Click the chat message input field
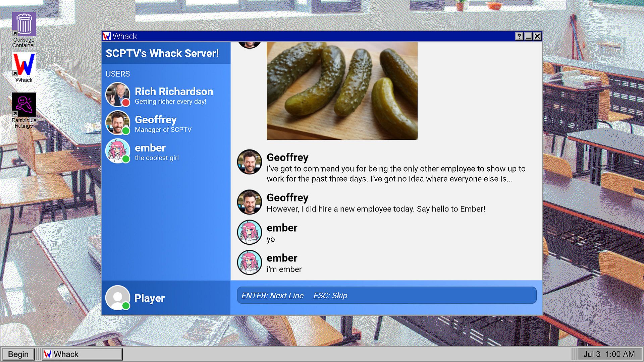 tap(386, 295)
